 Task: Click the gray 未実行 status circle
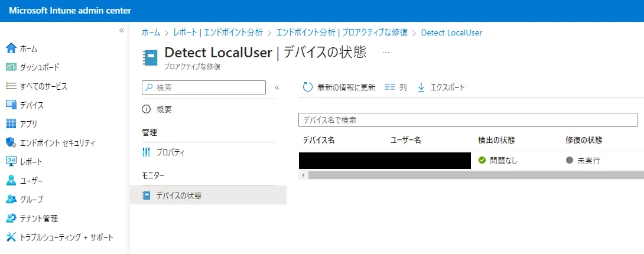tap(569, 161)
